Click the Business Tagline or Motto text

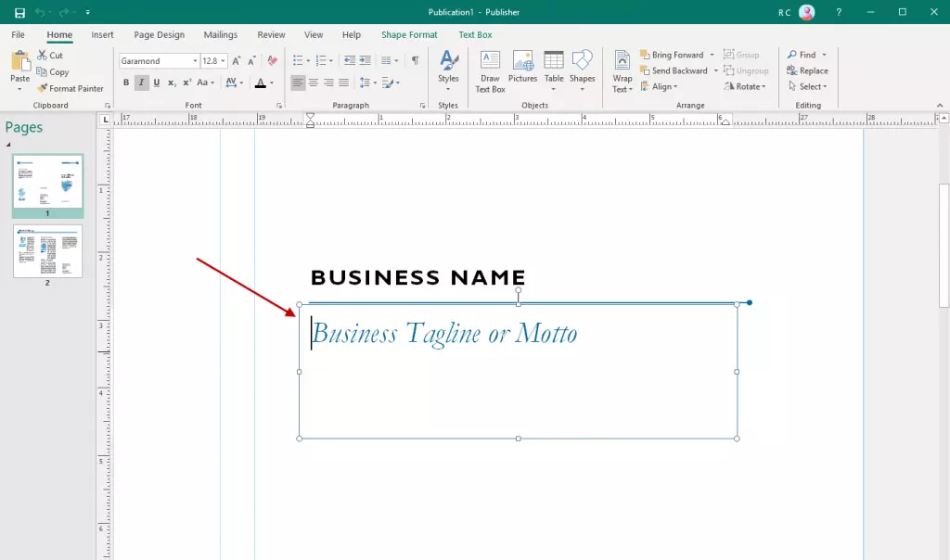[444, 334]
